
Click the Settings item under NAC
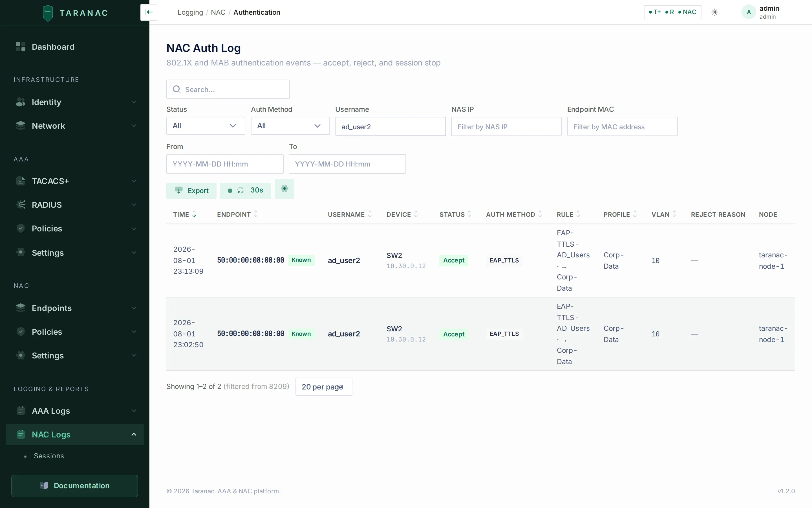74,356
